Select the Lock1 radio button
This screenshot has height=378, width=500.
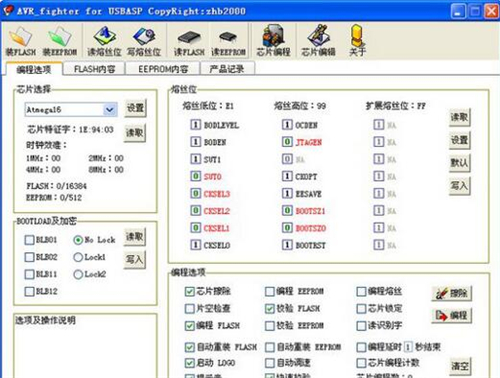tap(78, 257)
